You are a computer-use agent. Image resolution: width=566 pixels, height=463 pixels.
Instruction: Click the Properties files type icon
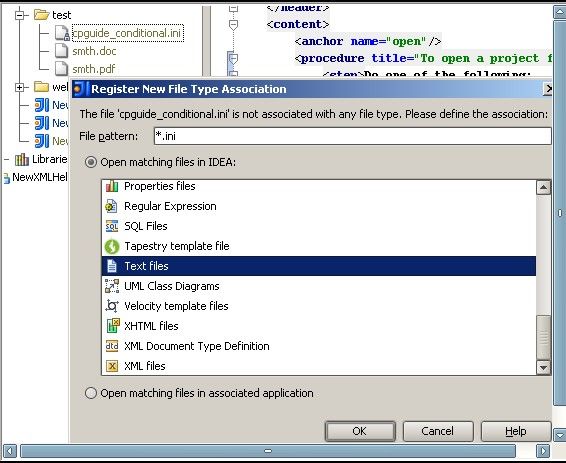(x=112, y=186)
